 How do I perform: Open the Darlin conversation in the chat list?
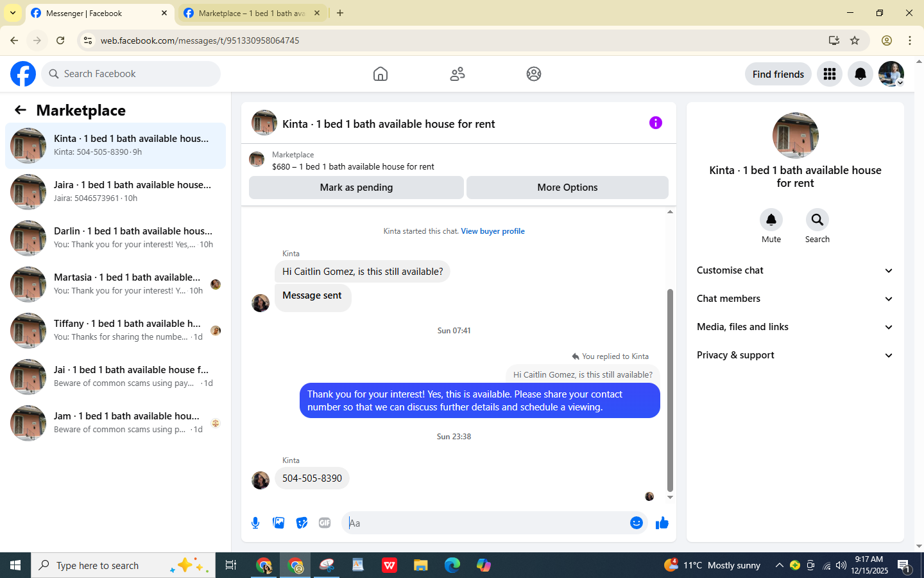click(116, 238)
